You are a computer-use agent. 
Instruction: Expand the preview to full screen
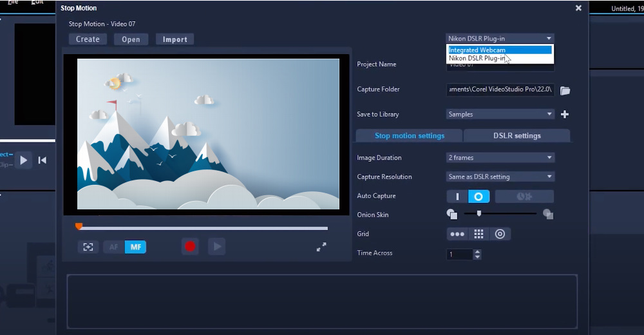click(321, 247)
